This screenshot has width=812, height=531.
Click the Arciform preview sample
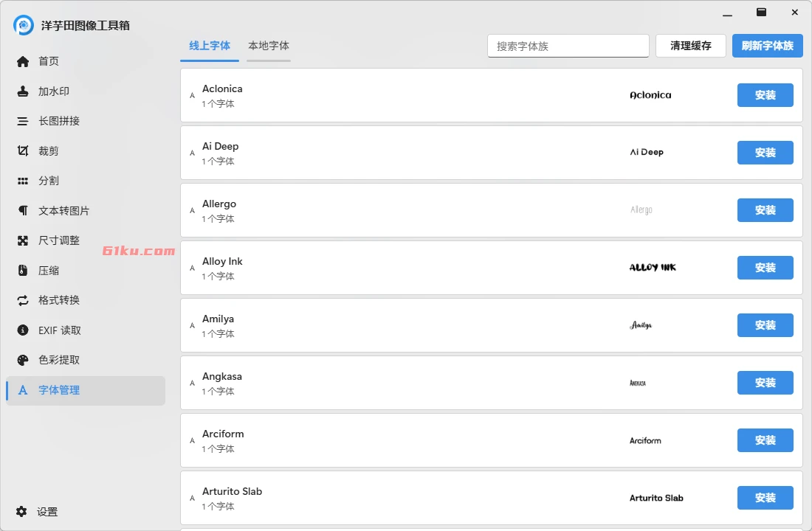click(x=645, y=440)
